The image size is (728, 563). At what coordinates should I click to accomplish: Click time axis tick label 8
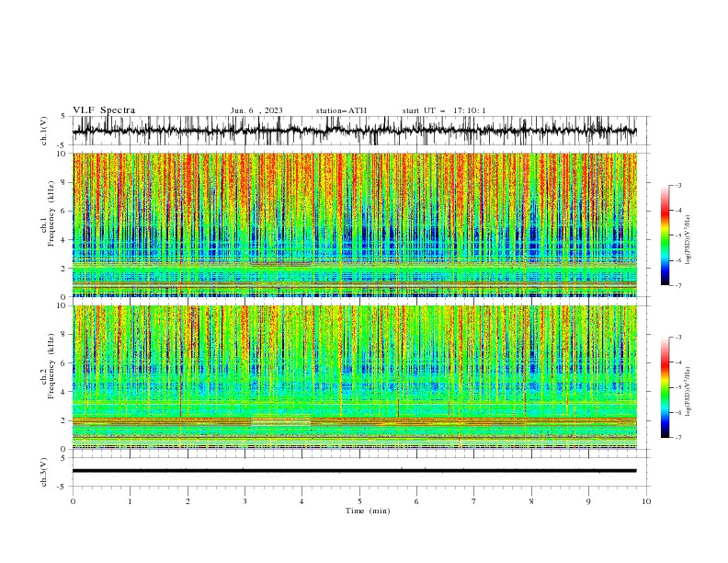coord(531,501)
